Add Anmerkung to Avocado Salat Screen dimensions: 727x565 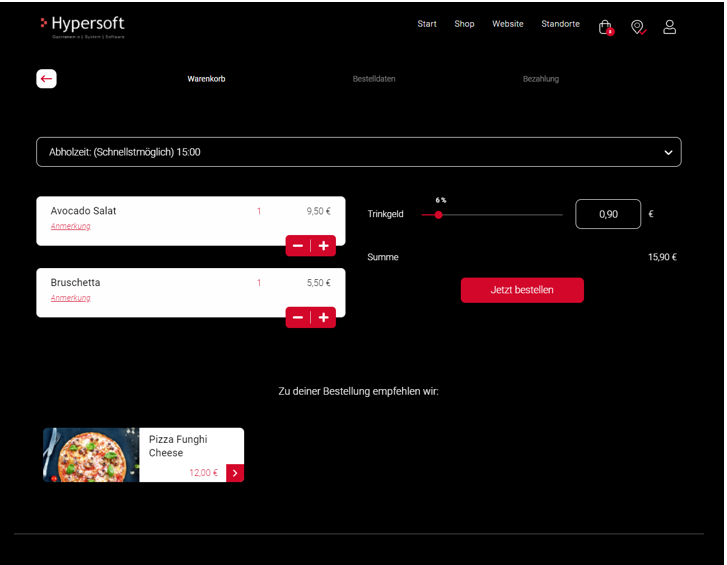71,227
